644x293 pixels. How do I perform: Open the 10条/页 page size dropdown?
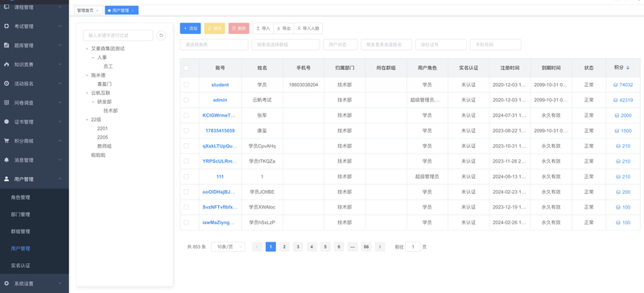[x=228, y=246]
